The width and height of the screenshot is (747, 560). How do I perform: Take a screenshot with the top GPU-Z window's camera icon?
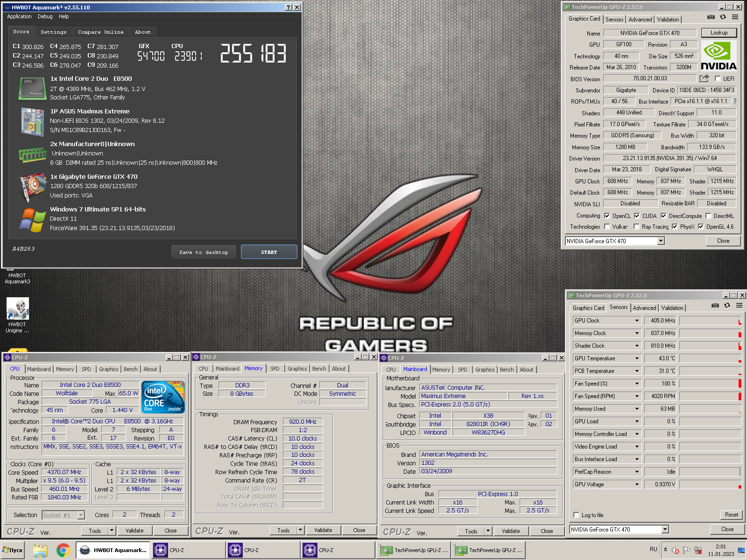coord(711,17)
